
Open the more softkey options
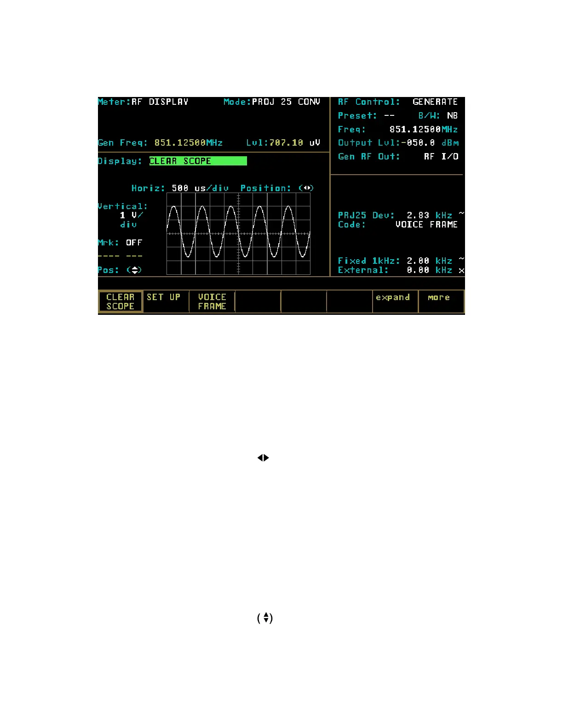tap(441, 301)
